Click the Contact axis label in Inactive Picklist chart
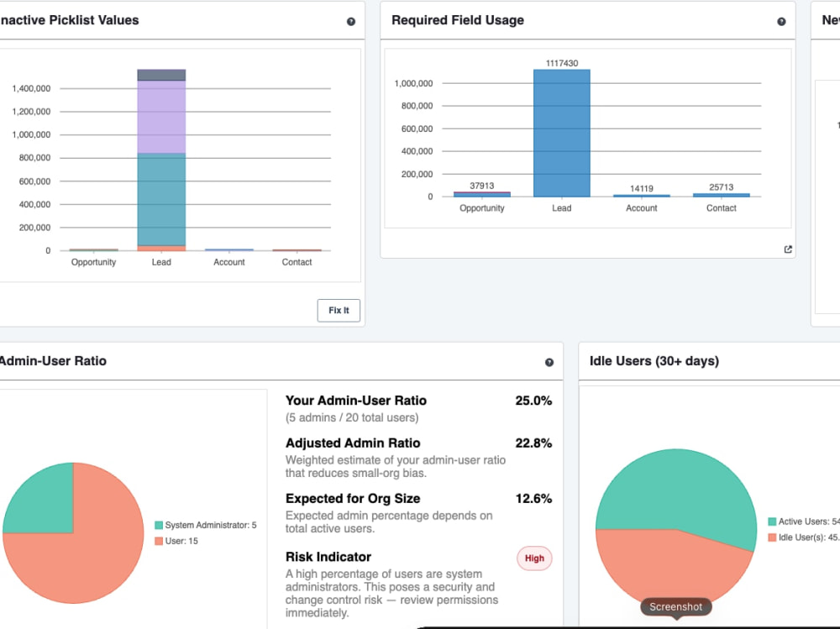Image resolution: width=840 pixels, height=629 pixels. (297, 262)
